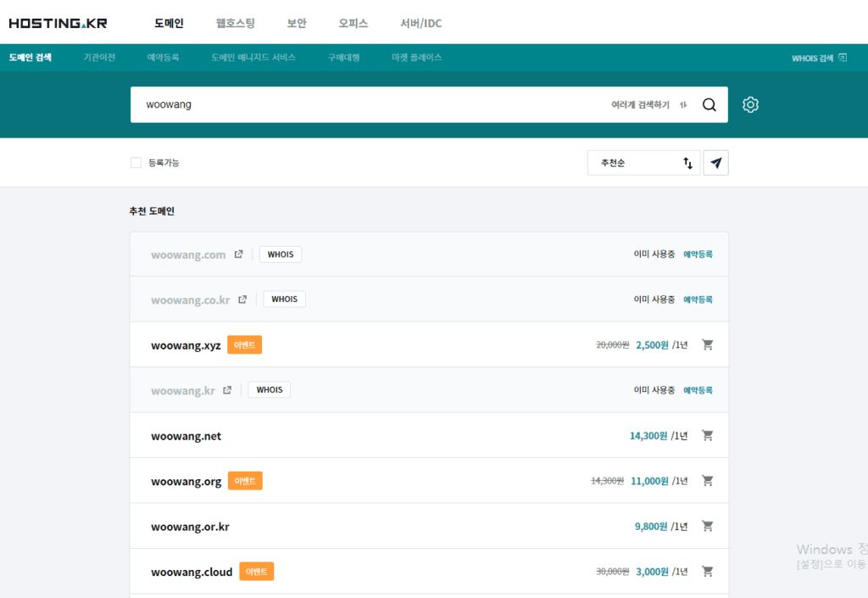Open the 서버/IDC top menu
This screenshot has height=598, width=868.
420,23
